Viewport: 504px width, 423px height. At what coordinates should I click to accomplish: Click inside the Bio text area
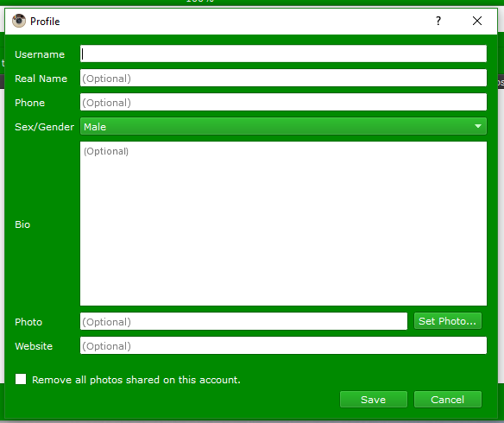coord(283,224)
